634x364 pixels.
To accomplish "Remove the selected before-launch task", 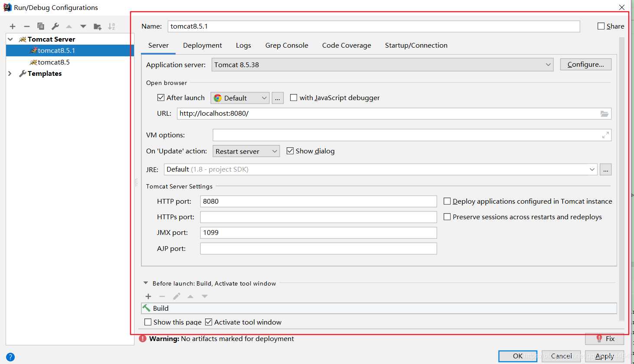I will click(162, 296).
